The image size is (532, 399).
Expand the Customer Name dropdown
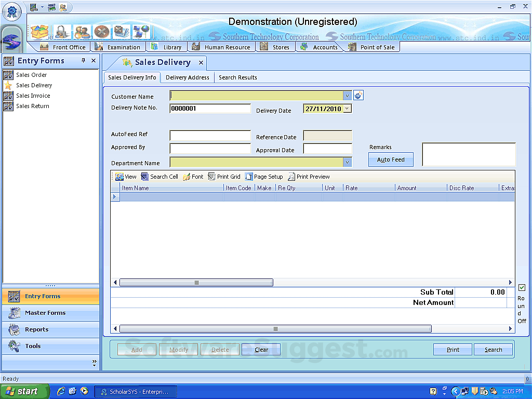347,96
